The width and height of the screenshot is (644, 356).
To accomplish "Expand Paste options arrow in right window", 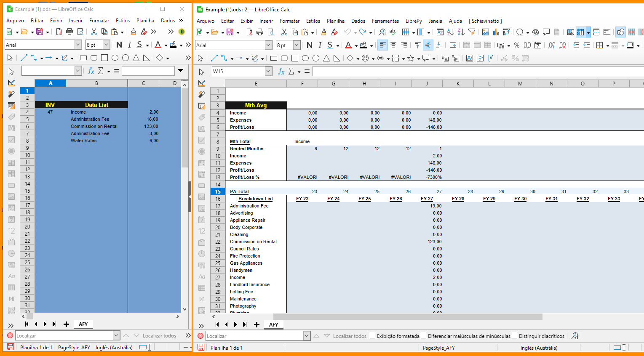I will coord(313,32).
